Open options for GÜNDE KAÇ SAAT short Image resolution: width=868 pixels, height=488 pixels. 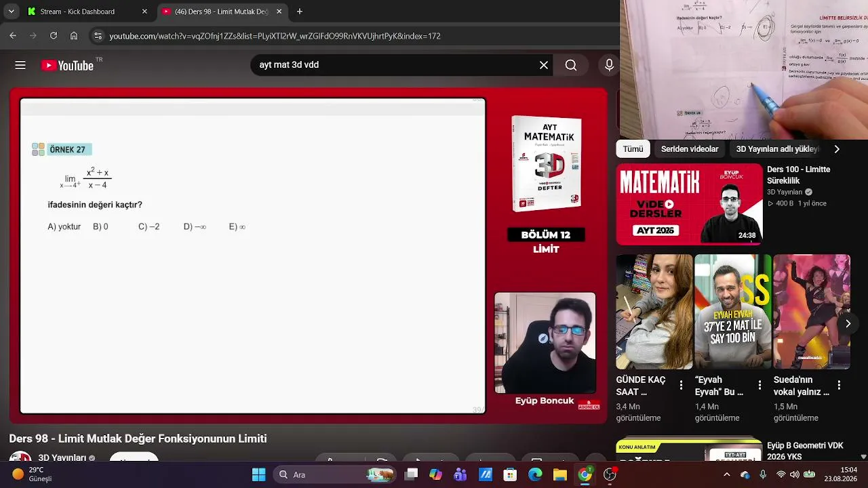point(682,385)
